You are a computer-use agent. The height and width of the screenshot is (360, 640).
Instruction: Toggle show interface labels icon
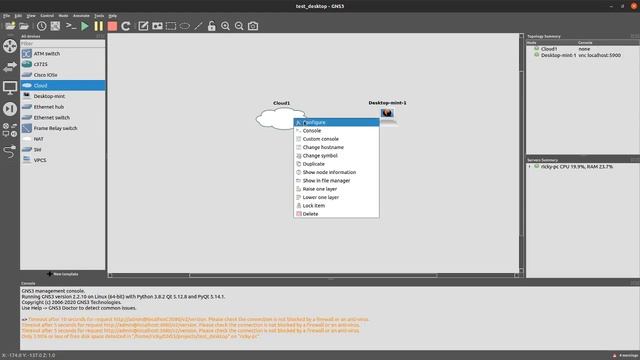(x=56, y=26)
